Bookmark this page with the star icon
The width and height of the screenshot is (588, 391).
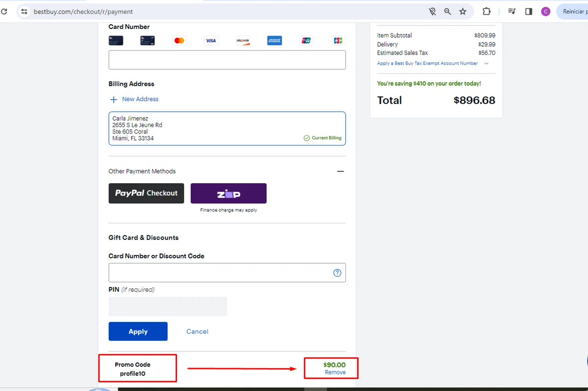463,12
